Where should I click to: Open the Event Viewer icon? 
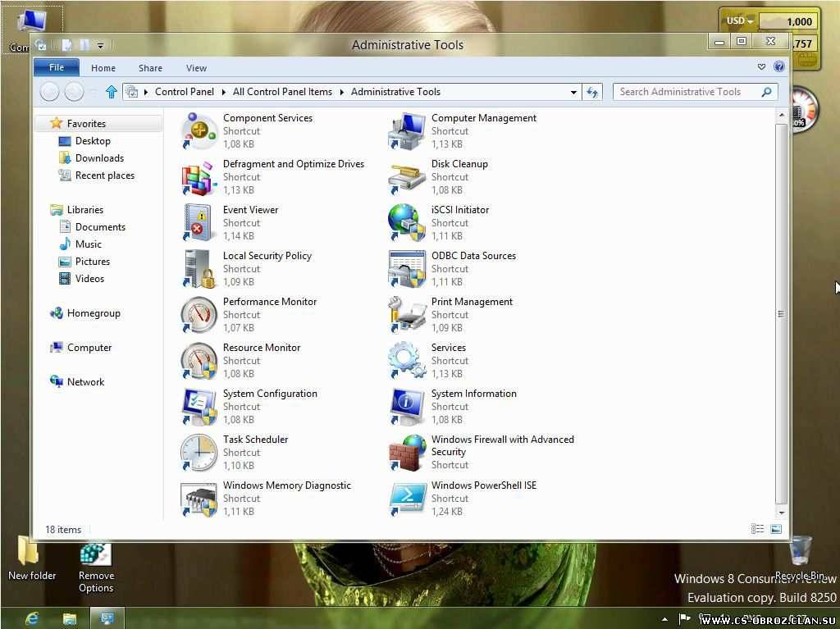199,222
